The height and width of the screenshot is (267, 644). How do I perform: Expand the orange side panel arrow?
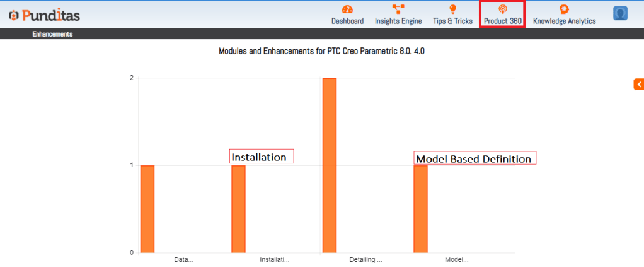pyautogui.click(x=638, y=84)
